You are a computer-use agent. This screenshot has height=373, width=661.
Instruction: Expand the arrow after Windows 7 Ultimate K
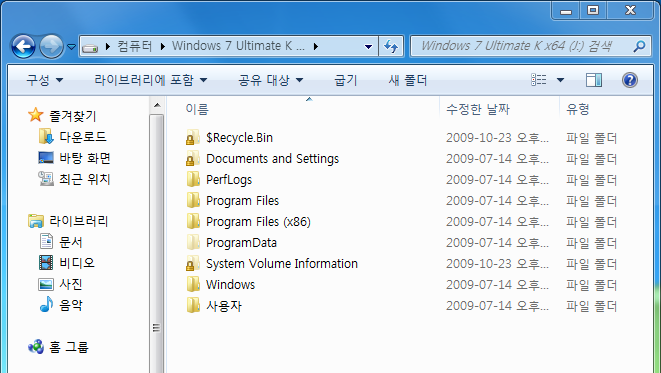(x=316, y=46)
